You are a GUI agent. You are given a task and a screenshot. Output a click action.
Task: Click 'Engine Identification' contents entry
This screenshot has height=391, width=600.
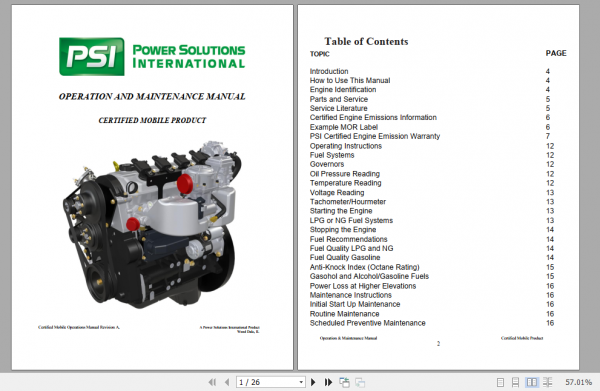[x=343, y=90]
